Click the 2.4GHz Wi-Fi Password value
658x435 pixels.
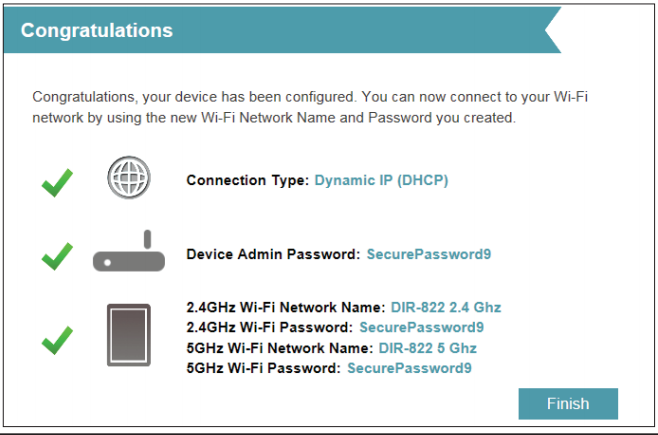click(421, 327)
